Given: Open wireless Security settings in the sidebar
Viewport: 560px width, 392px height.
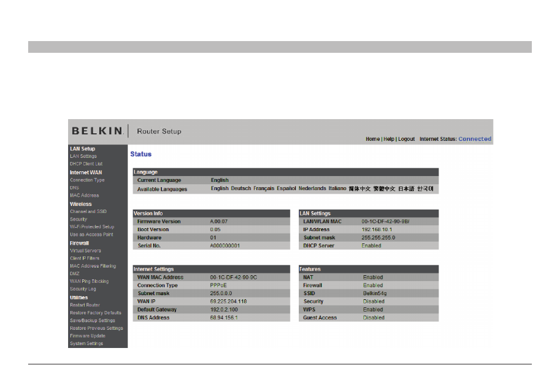Looking at the screenshot, I should pos(79,219).
